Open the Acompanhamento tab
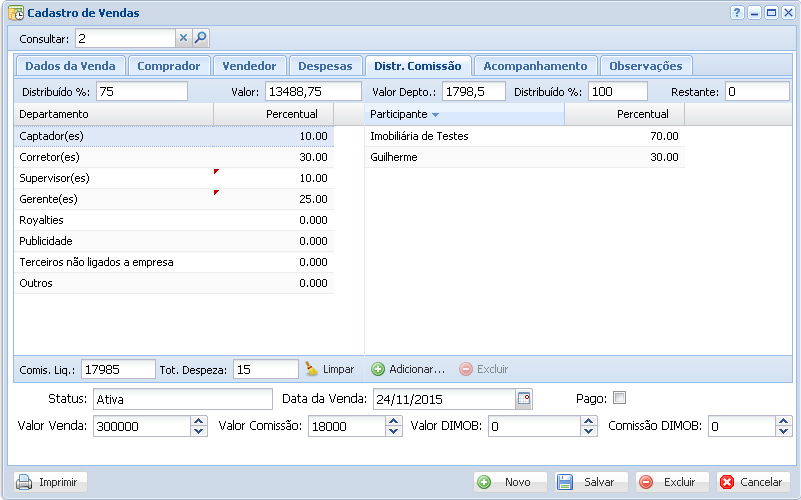Viewport: 801px width, 500px height. click(x=535, y=66)
